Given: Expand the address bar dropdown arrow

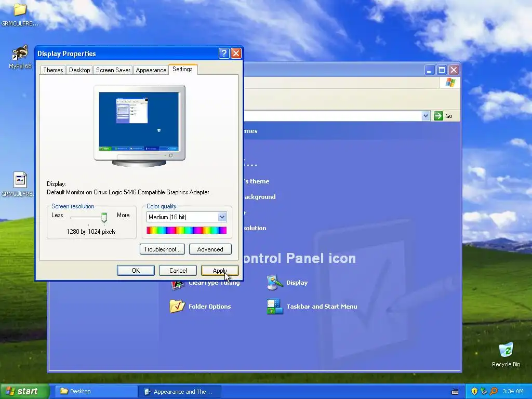Looking at the screenshot, I should tap(425, 116).
